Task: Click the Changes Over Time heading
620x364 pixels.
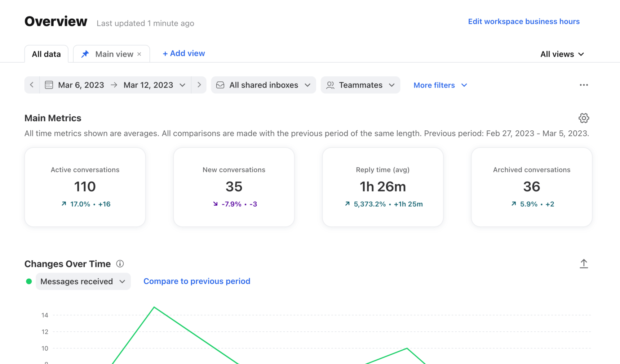Action: tap(67, 264)
